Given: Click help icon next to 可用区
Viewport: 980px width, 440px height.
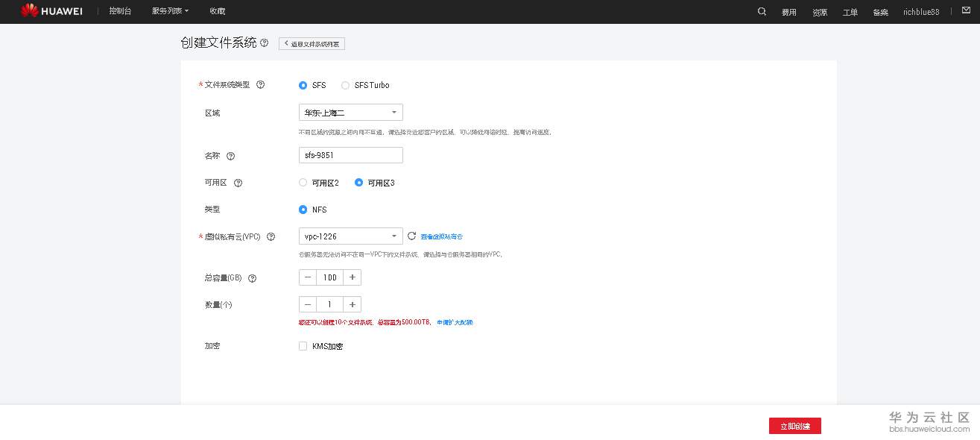Looking at the screenshot, I should click(238, 183).
